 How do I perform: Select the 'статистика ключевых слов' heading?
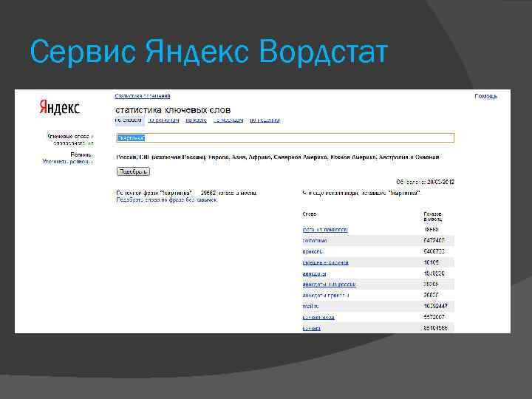pos(173,110)
